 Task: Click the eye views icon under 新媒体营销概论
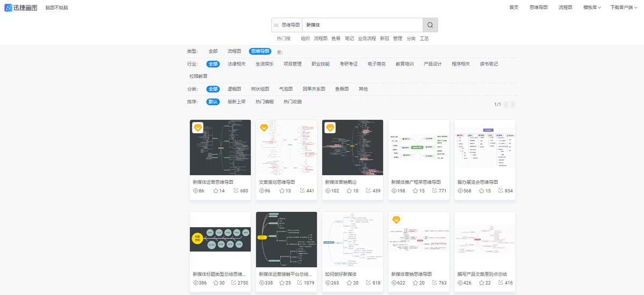(328, 191)
